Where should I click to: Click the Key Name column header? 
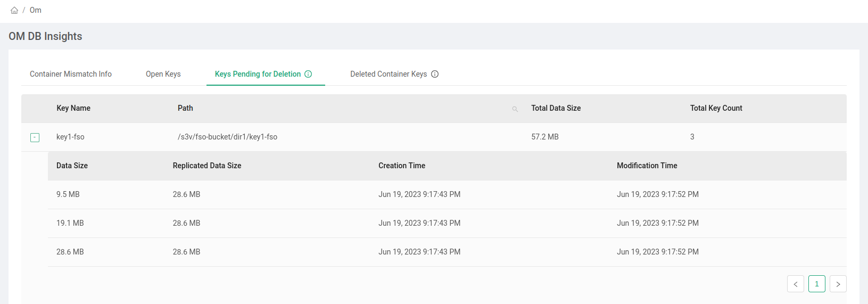pyautogui.click(x=73, y=108)
